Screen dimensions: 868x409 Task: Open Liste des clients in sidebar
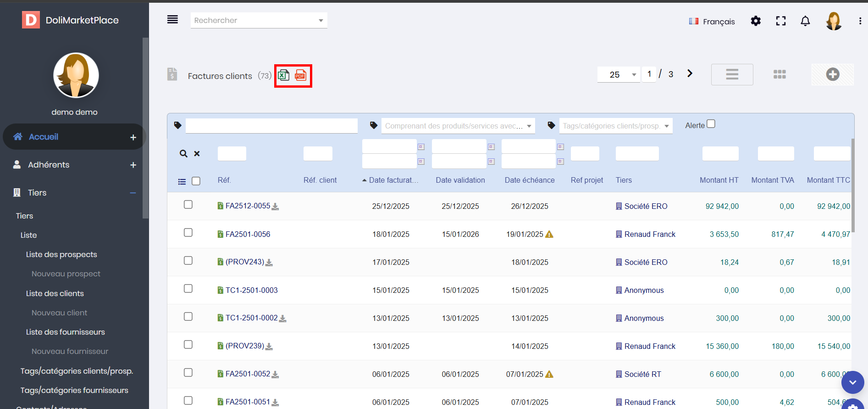click(x=55, y=293)
